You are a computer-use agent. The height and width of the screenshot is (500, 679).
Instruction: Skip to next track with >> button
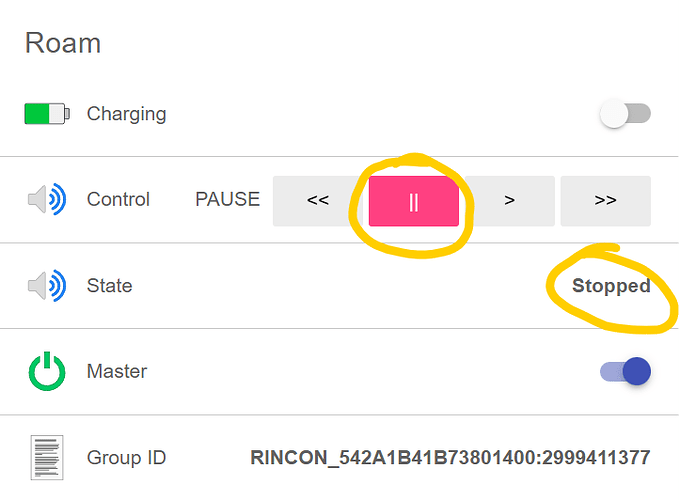[x=605, y=201]
